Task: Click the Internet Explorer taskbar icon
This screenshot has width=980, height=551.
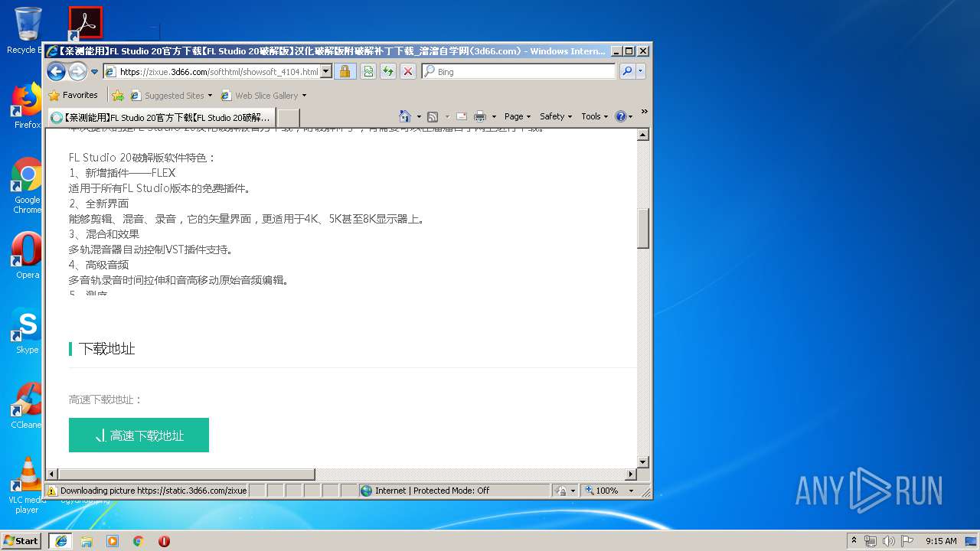Action: (60, 540)
